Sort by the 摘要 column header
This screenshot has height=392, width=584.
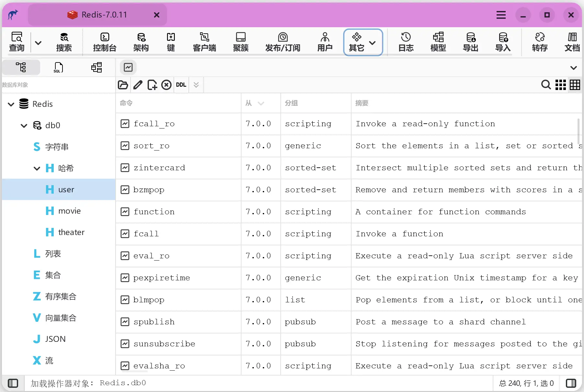coord(466,103)
